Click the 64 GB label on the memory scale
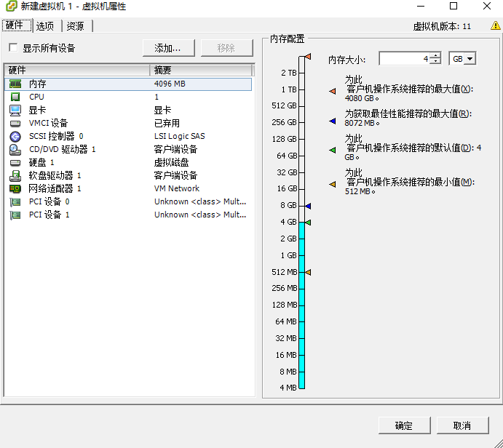503x448 pixels. pos(287,156)
